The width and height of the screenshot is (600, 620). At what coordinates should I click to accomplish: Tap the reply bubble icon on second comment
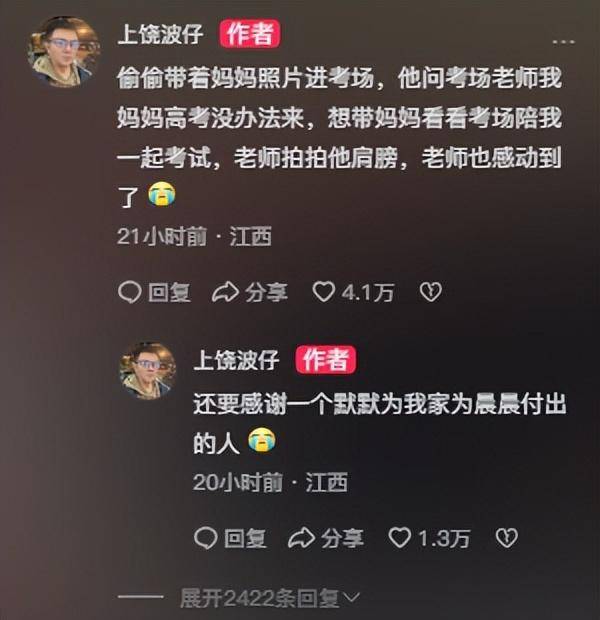(x=206, y=539)
